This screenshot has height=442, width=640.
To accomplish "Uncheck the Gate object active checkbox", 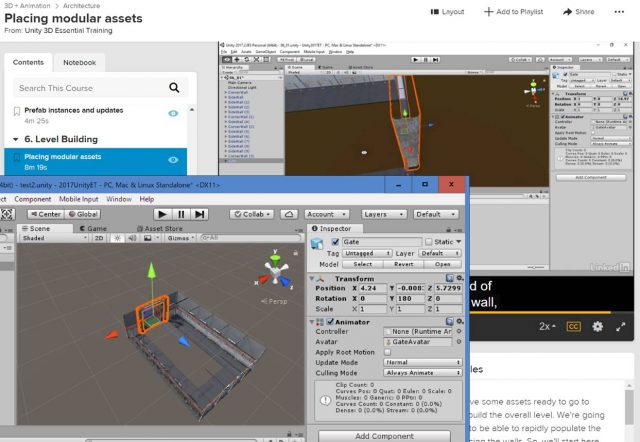I will pos(335,242).
